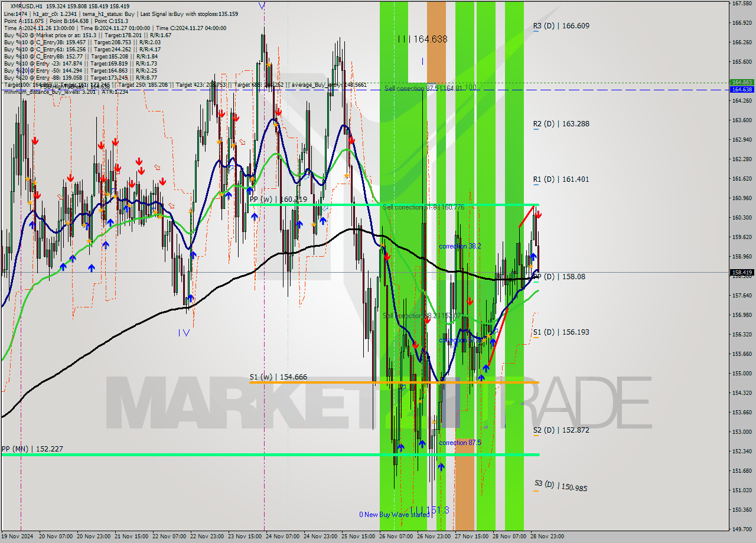This screenshot has width=756, height=543.
Task: Select the 'Buy %10 @ Entry -23: 147.874' line
Action: 80,64
